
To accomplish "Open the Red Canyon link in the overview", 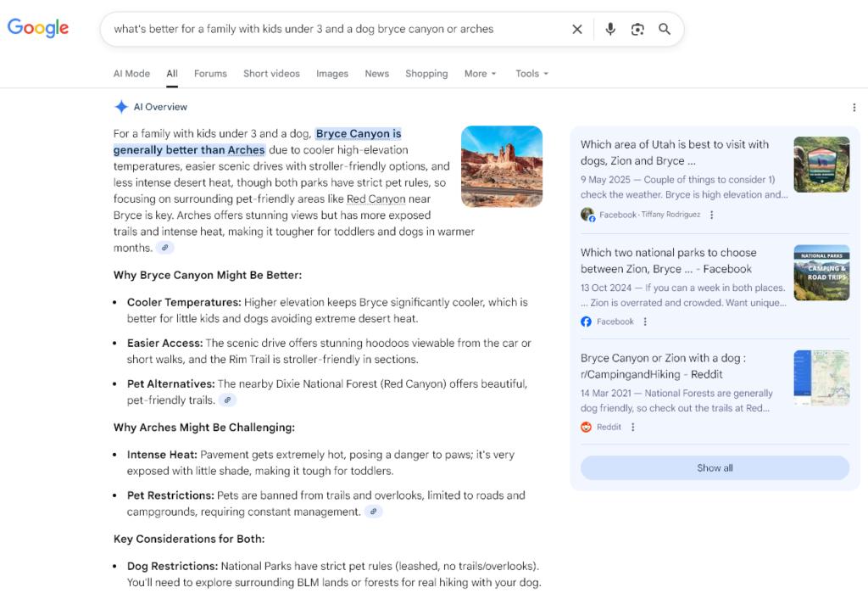I will pos(376,199).
